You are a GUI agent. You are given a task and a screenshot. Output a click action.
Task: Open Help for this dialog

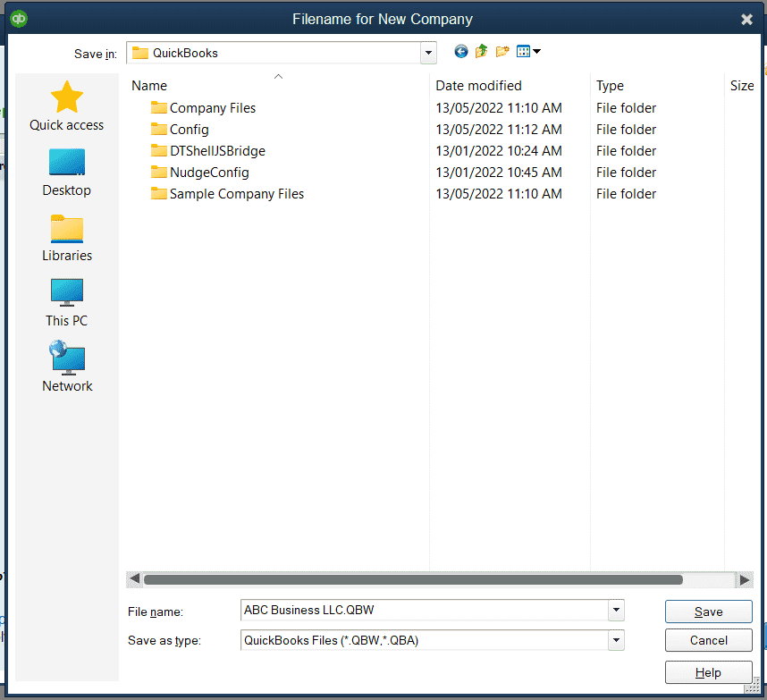click(x=708, y=672)
